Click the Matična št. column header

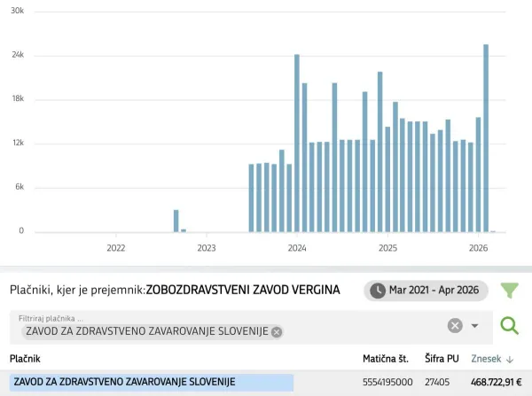click(x=386, y=359)
